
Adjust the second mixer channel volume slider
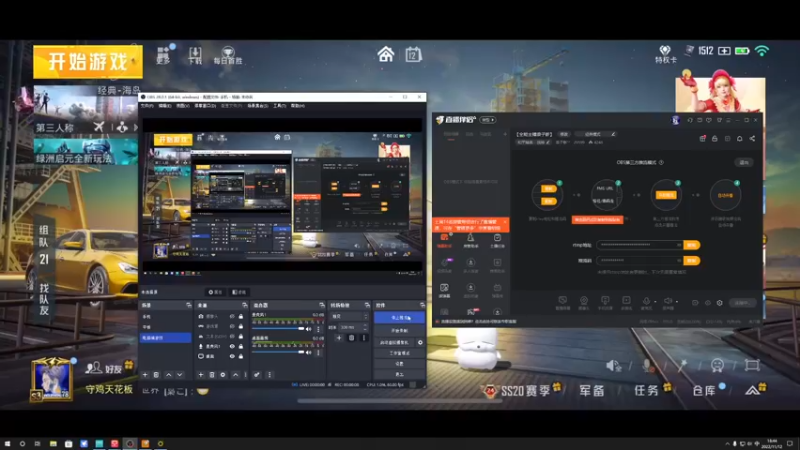(x=278, y=352)
